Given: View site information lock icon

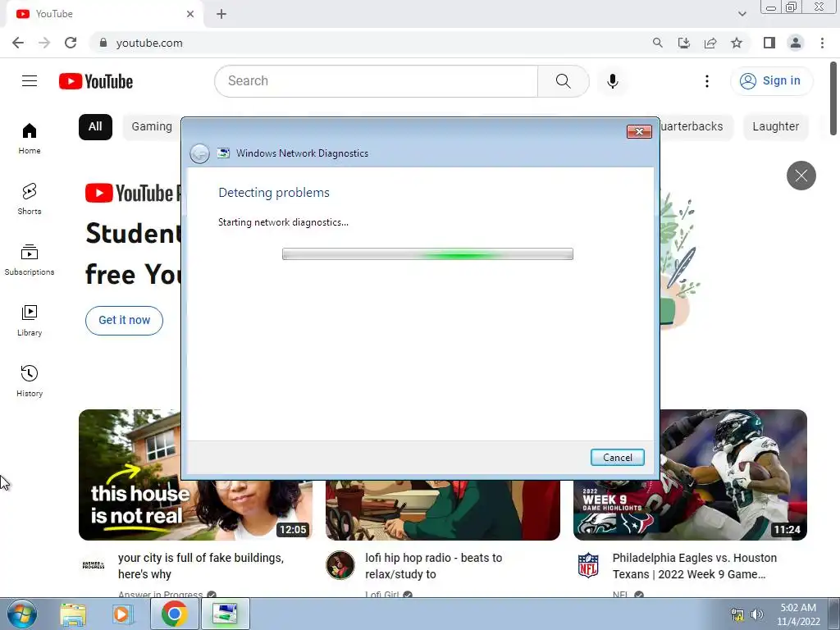Looking at the screenshot, I should coord(103,43).
